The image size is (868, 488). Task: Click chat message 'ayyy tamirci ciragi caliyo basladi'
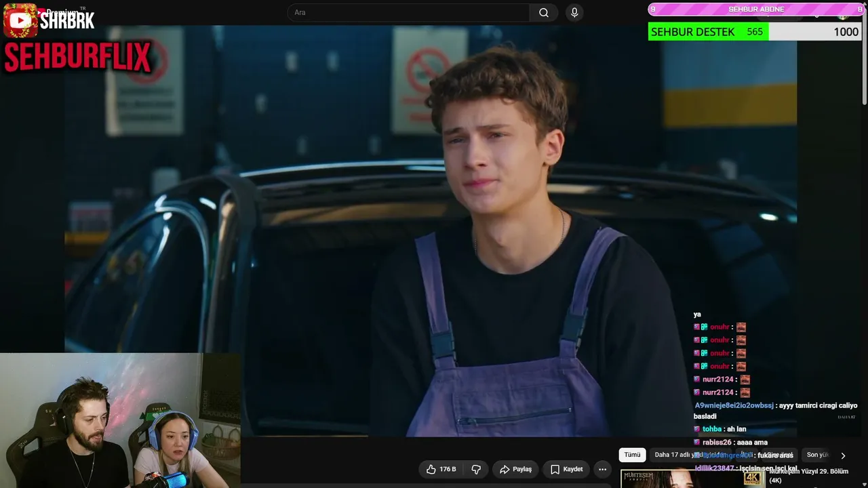(x=775, y=411)
